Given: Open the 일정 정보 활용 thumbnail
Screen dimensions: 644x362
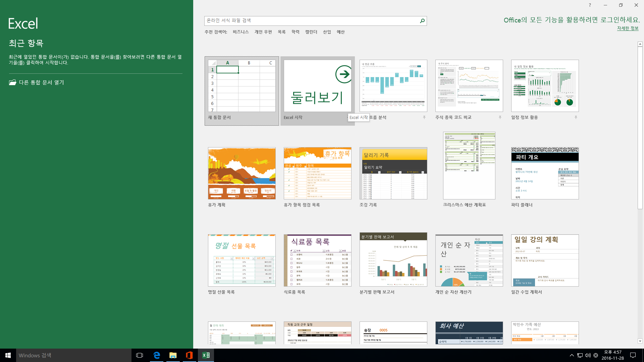Looking at the screenshot, I should 545,86.
